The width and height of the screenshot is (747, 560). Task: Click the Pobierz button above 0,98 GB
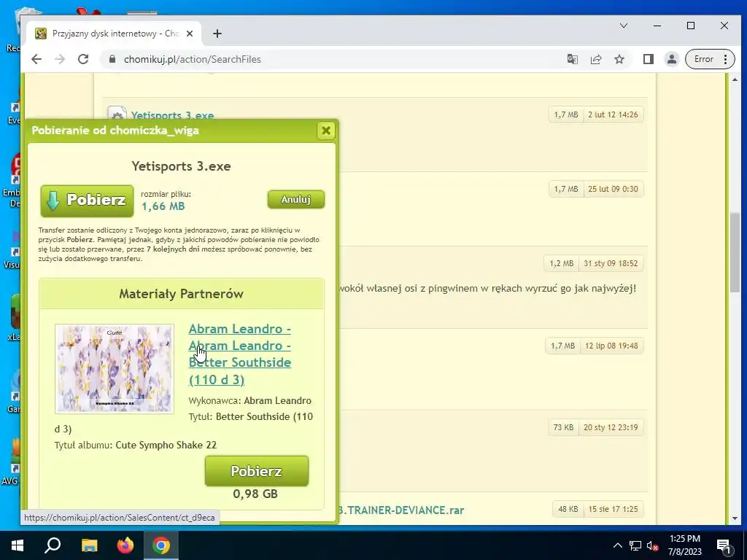(x=257, y=471)
